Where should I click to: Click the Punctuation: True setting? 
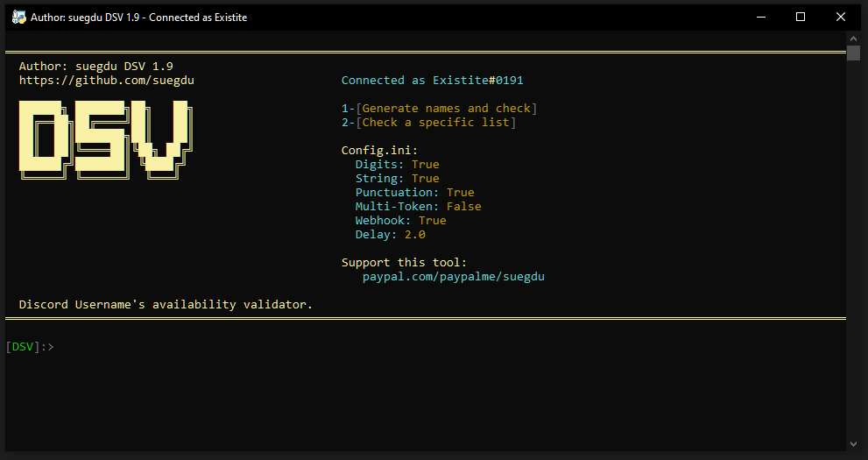point(414,193)
